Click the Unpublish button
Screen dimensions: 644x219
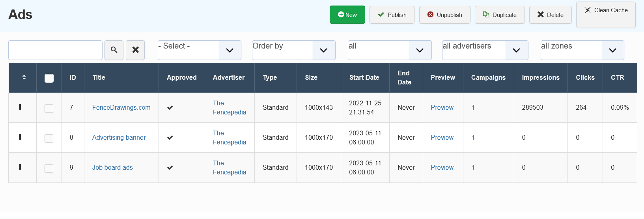(444, 15)
